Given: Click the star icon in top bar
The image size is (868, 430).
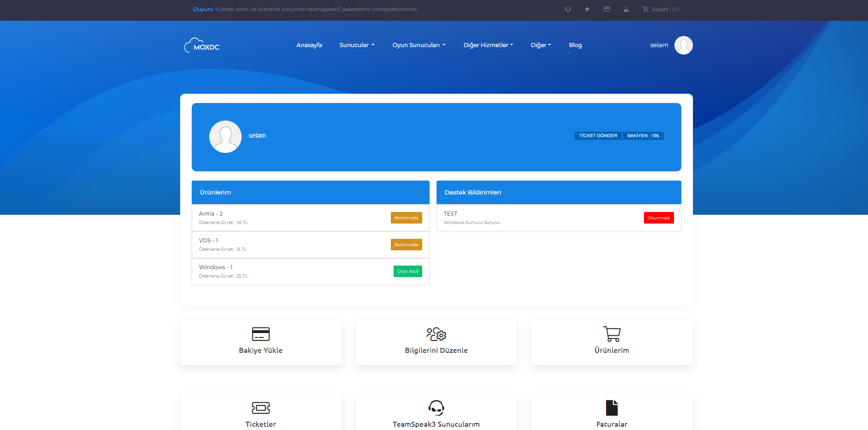Looking at the screenshot, I should (587, 9).
